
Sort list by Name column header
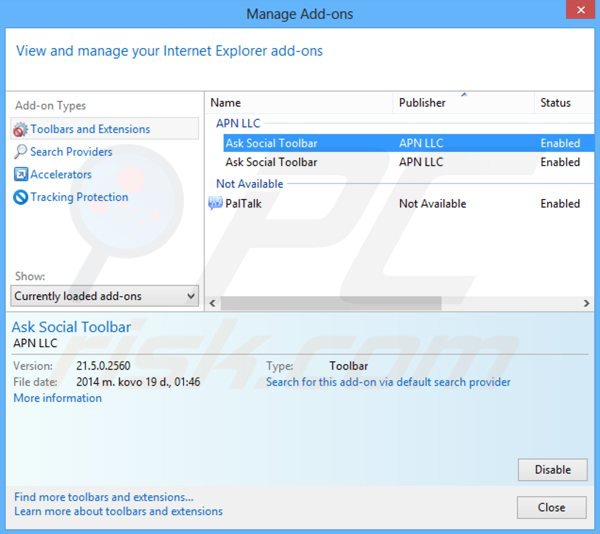coord(300,103)
